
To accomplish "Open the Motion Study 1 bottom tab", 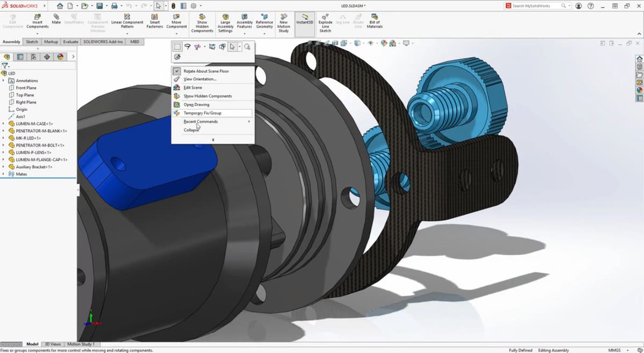I will pos(81,344).
